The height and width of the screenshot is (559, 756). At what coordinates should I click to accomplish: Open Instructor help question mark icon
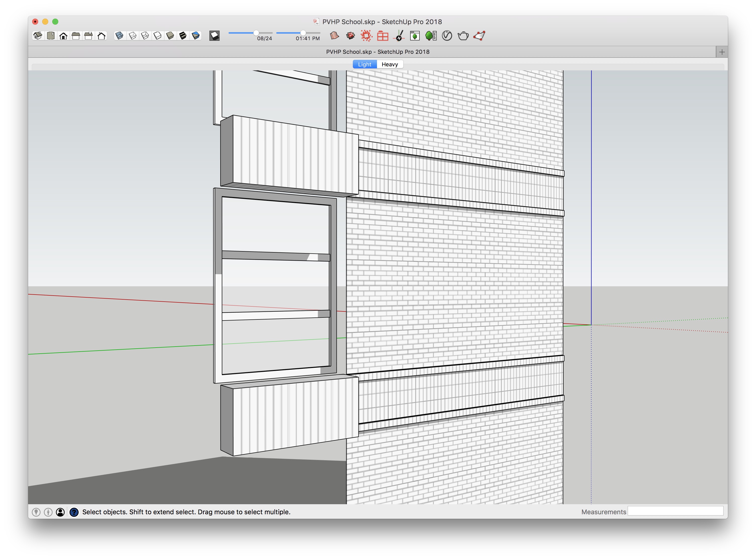74,512
